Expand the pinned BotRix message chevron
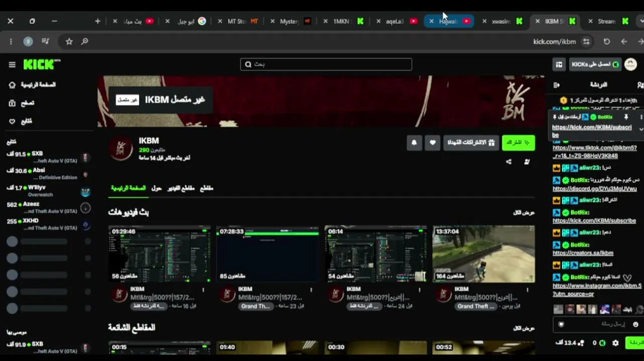644x361 pixels. [x=641, y=129]
